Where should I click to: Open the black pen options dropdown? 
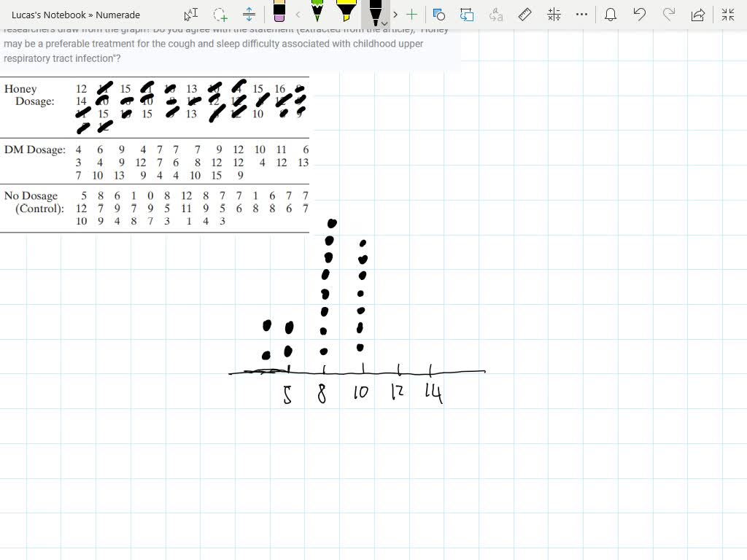point(384,23)
